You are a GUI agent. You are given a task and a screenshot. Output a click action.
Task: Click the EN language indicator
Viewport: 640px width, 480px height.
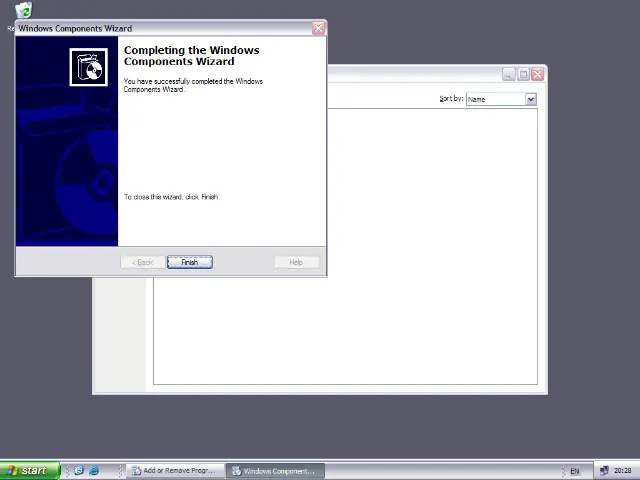575,471
